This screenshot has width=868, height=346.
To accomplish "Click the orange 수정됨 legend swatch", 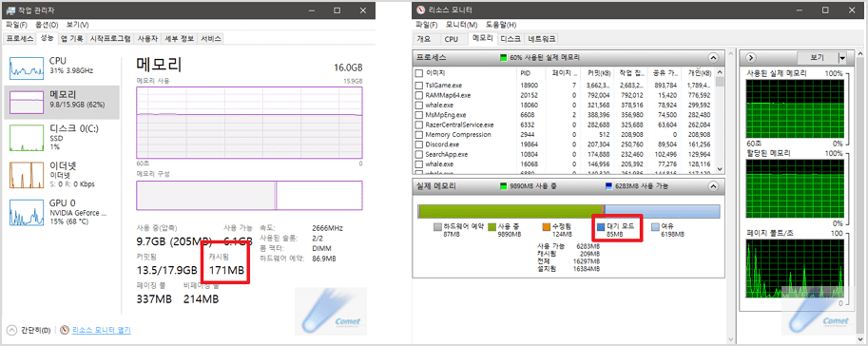I will (546, 226).
